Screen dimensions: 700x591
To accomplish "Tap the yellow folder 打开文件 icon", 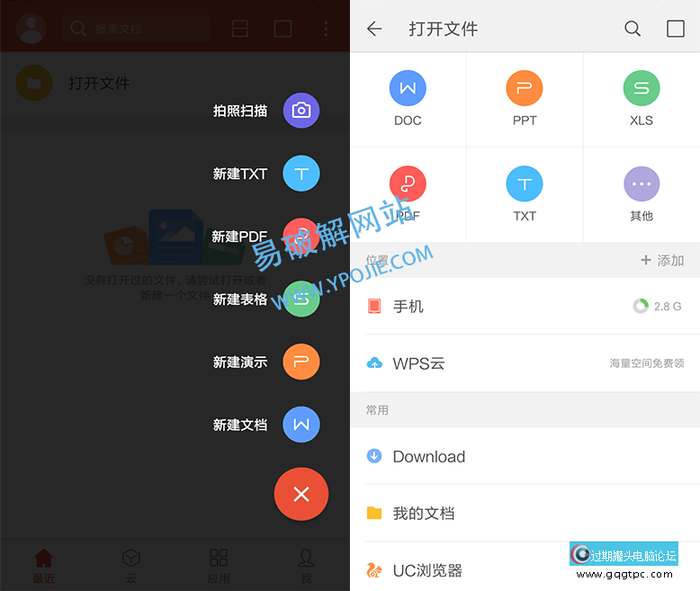I will click(x=34, y=83).
